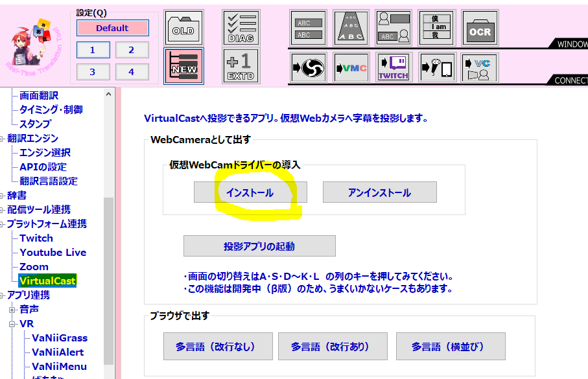The height and width of the screenshot is (379, 588).
Task: Open the two ABC bars subtitle window icon
Action: tap(309, 28)
